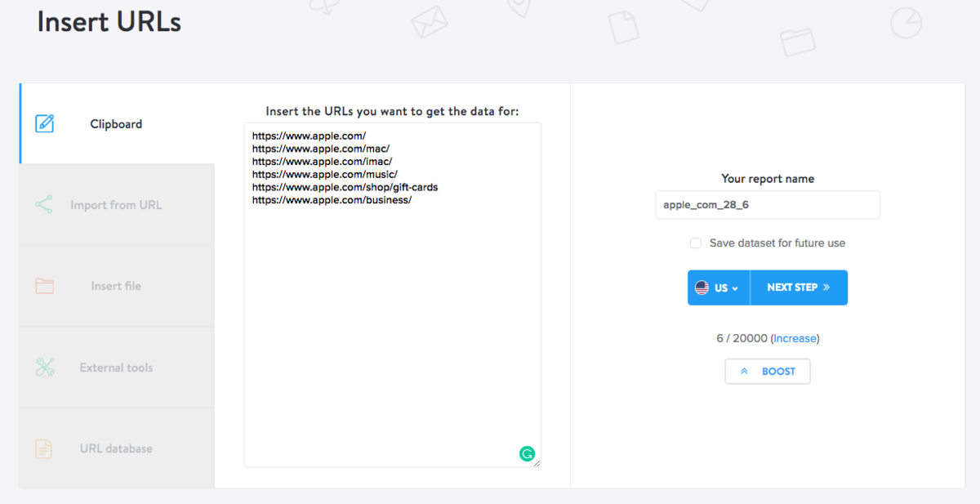Click the Insert file folder icon

[x=44, y=287]
